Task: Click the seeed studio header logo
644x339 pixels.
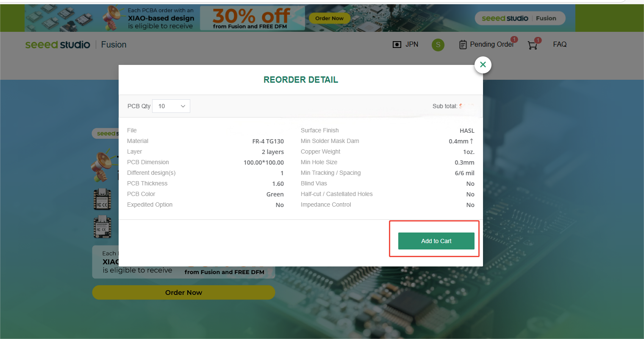Action: click(58, 45)
